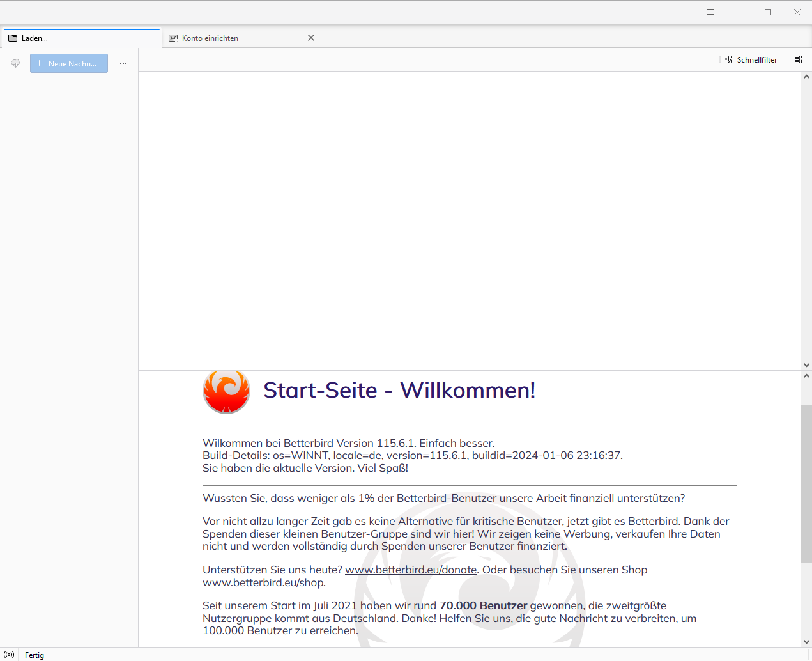Click the get messages cloud icon
Viewport: 812px width, 661px height.
tap(15, 63)
